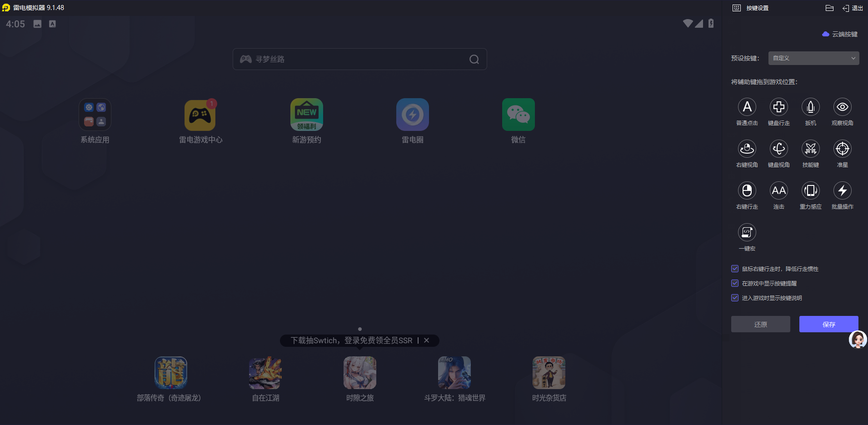Image resolution: width=868 pixels, height=425 pixels.
Task: Launch the 自在江湖 game
Action: (265, 373)
